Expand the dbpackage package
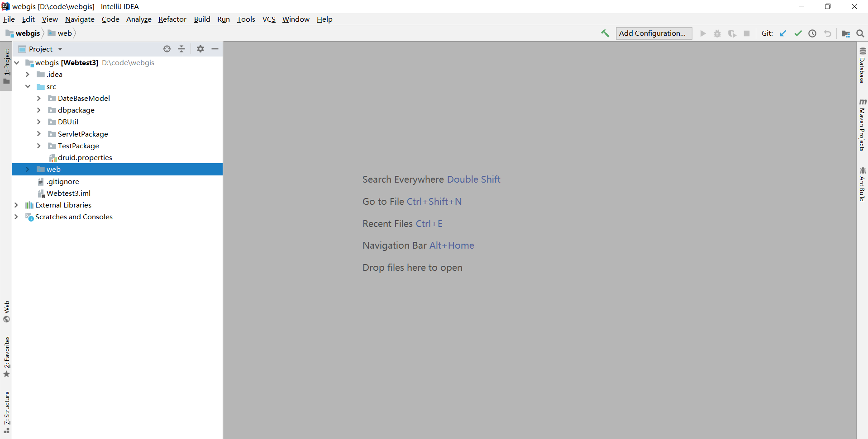The image size is (868, 439). [39, 110]
